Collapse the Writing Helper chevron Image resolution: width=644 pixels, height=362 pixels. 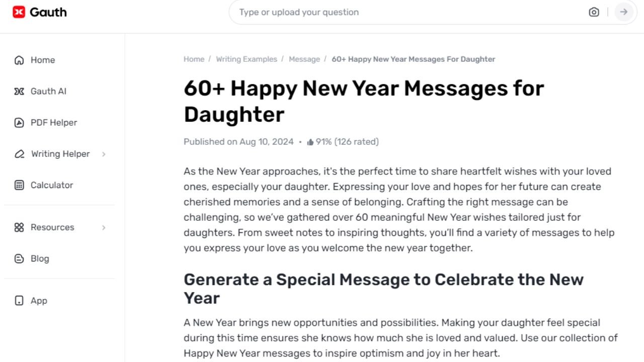pyautogui.click(x=104, y=154)
